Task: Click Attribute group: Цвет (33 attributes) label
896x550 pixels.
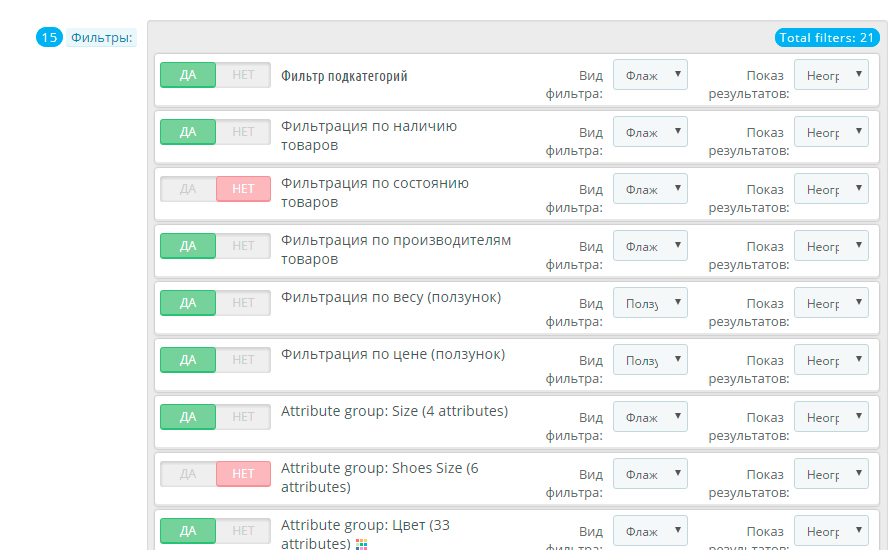Action: pyautogui.click(x=365, y=534)
